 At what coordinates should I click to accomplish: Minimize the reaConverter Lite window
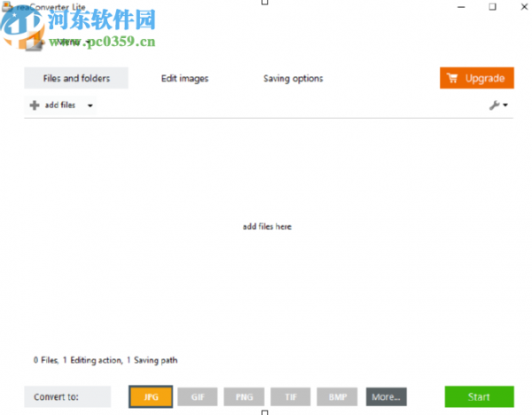(461, 7)
